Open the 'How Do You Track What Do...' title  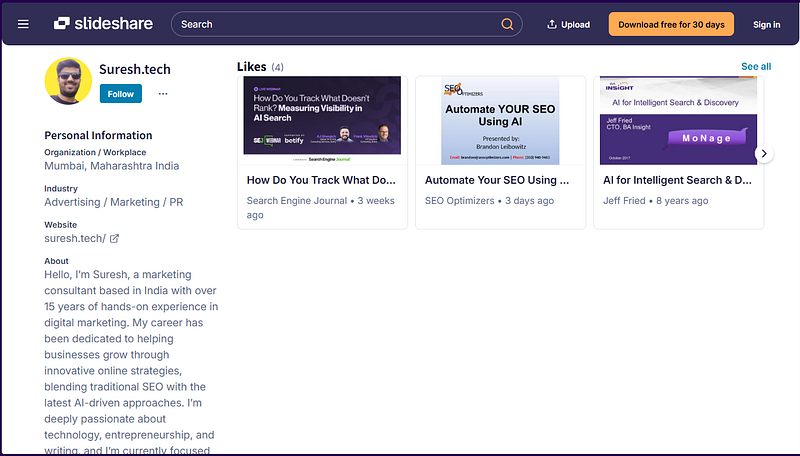pyautogui.click(x=321, y=180)
